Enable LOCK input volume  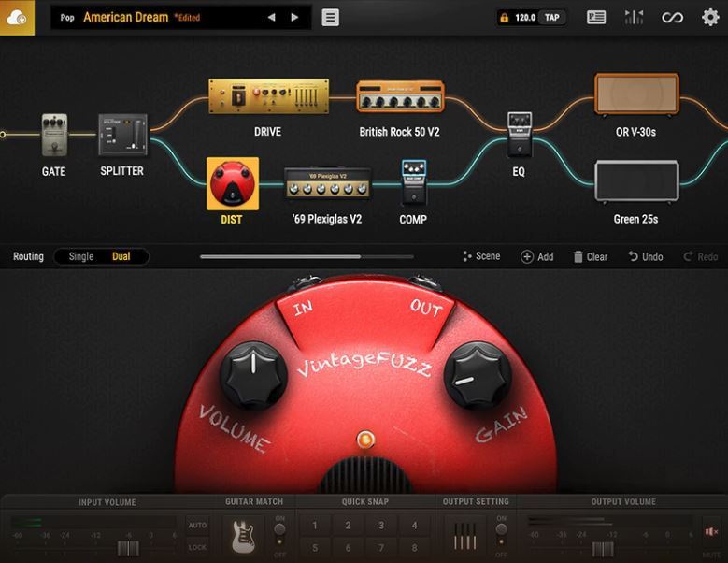(197, 547)
